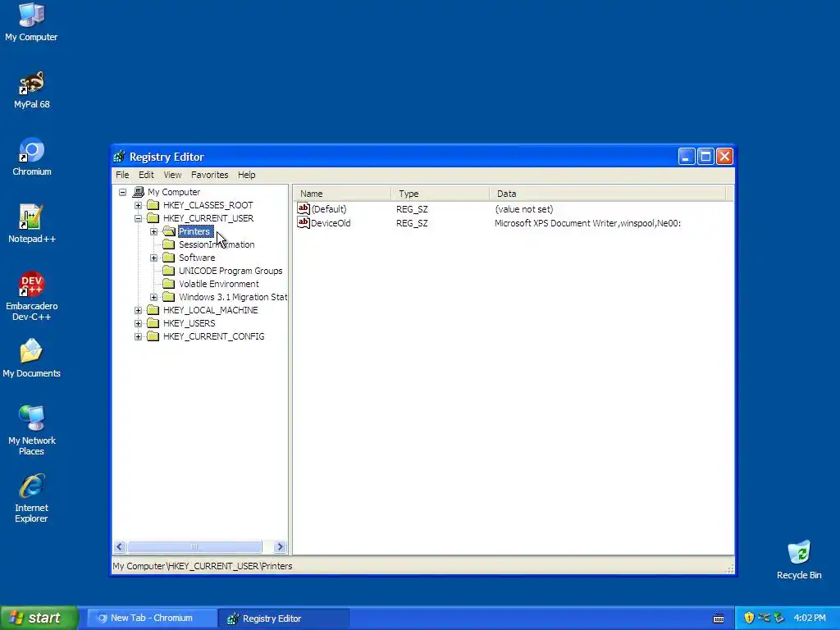Open the My Computer desktop icon

32,22
